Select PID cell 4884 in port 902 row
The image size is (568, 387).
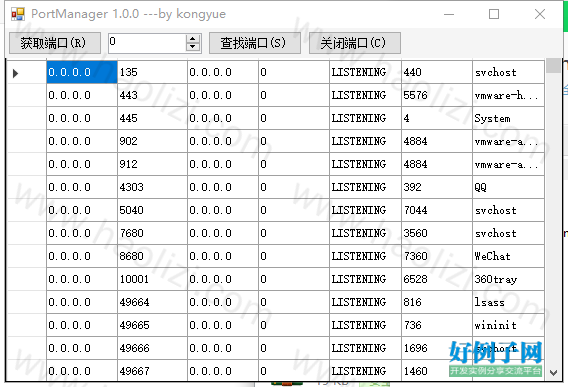click(x=437, y=141)
